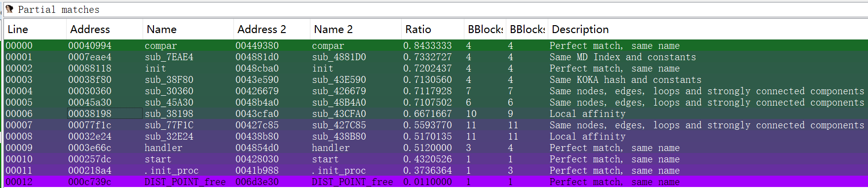Select address 006d3e30 in last row
Viewport: 868px width, 188px height.
coord(257,182)
